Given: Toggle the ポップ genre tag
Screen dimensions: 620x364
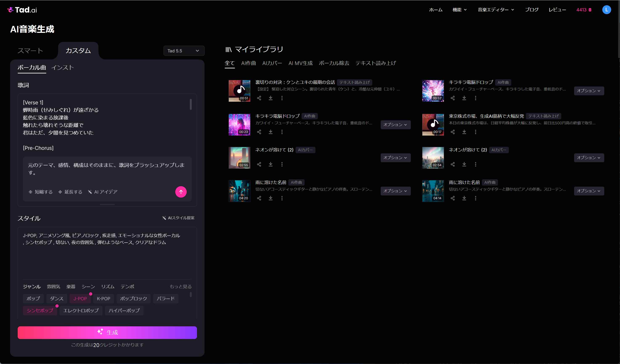Looking at the screenshot, I should (x=33, y=299).
